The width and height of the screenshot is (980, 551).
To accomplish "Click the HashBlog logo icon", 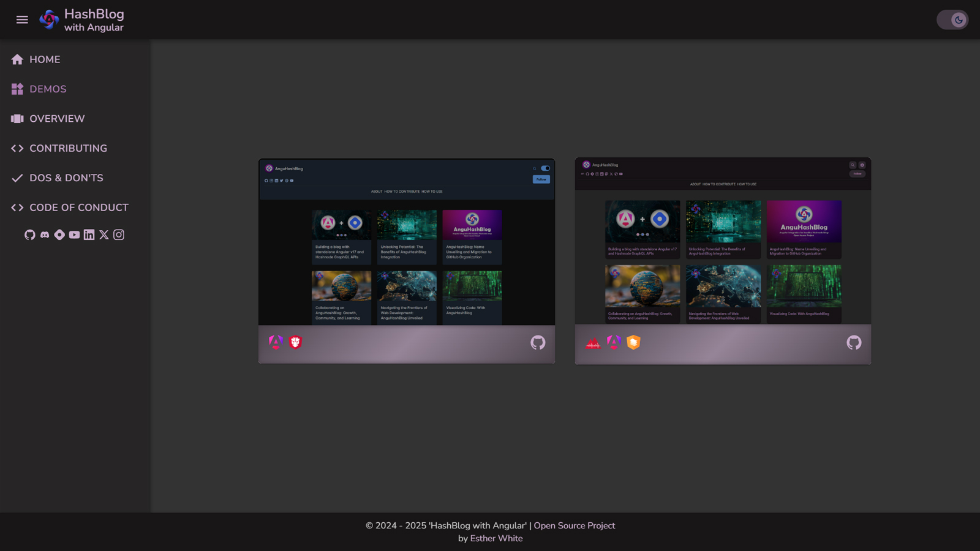I will pyautogui.click(x=49, y=20).
